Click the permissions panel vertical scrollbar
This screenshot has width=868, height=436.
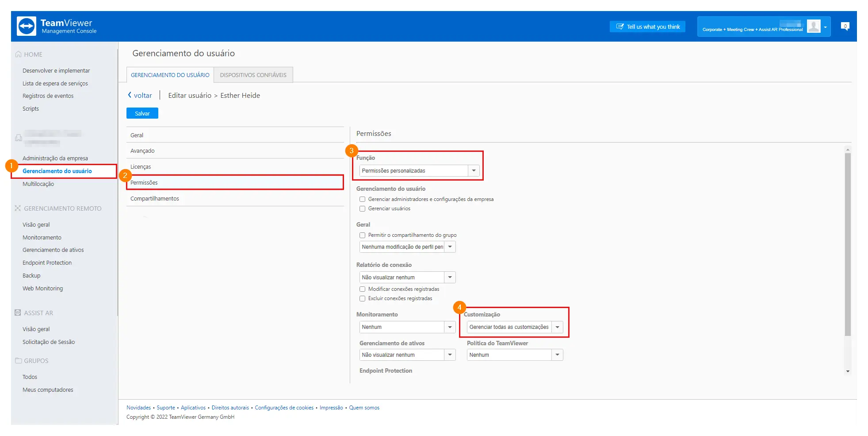tap(848, 244)
